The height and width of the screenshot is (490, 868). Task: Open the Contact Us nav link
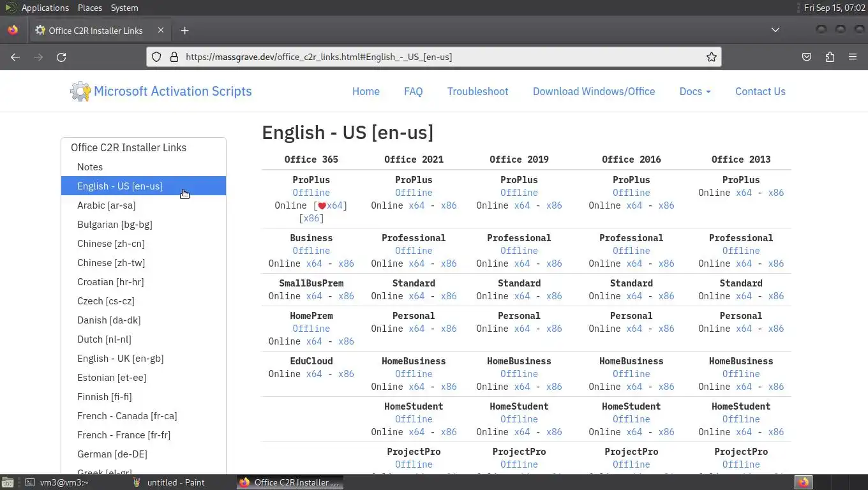760,91
